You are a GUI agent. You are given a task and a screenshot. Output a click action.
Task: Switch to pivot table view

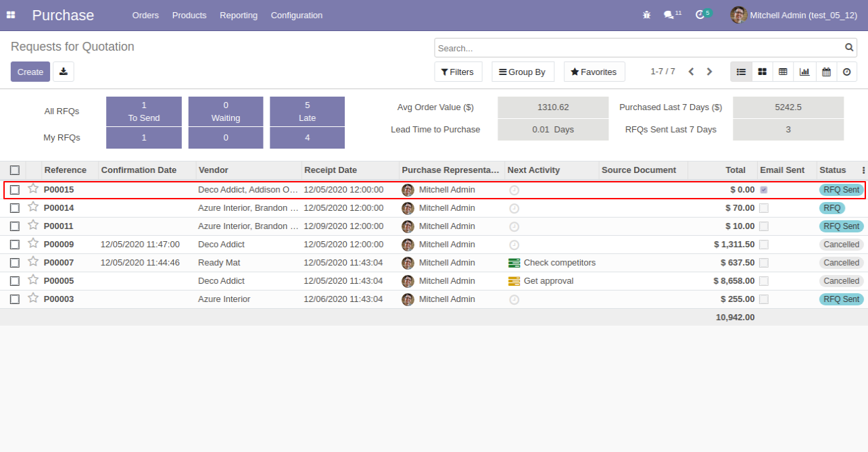coord(783,72)
